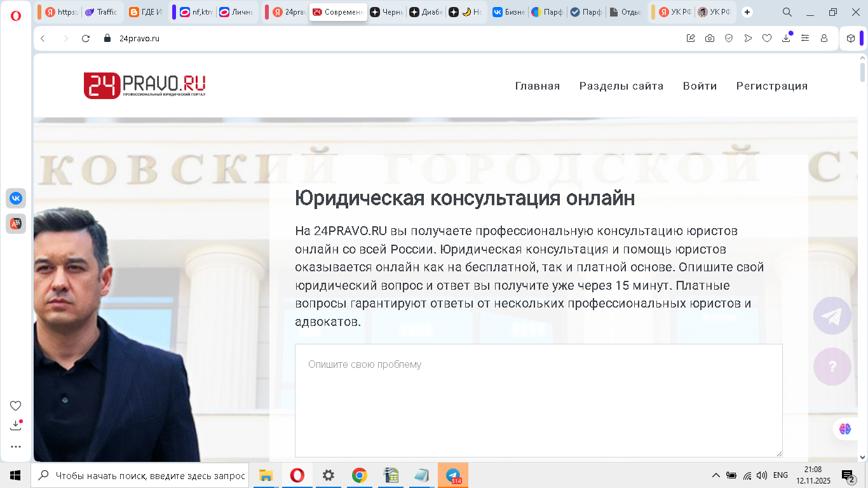This screenshot has height=488, width=868.
Task: Open the floating question mark help button
Action: pyautogui.click(x=832, y=367)
